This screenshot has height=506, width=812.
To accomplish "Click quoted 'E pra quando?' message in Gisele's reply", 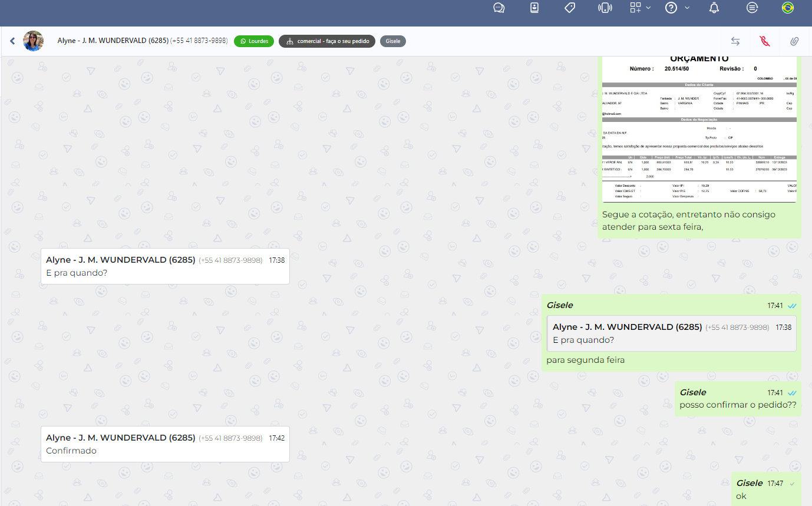I will (x=671, y=333).
